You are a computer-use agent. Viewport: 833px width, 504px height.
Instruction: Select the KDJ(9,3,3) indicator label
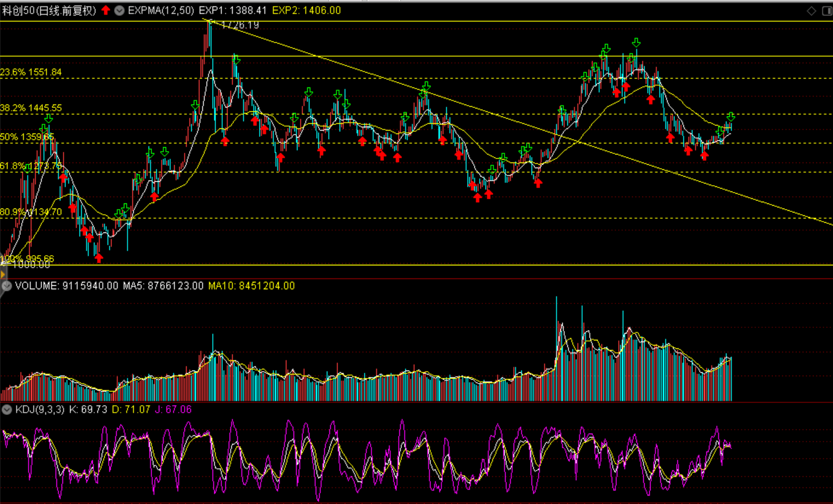point(40,410)
